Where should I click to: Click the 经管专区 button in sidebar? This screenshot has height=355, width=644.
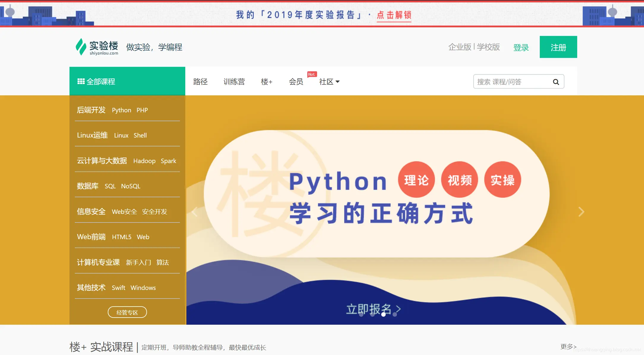click(127, 312)
